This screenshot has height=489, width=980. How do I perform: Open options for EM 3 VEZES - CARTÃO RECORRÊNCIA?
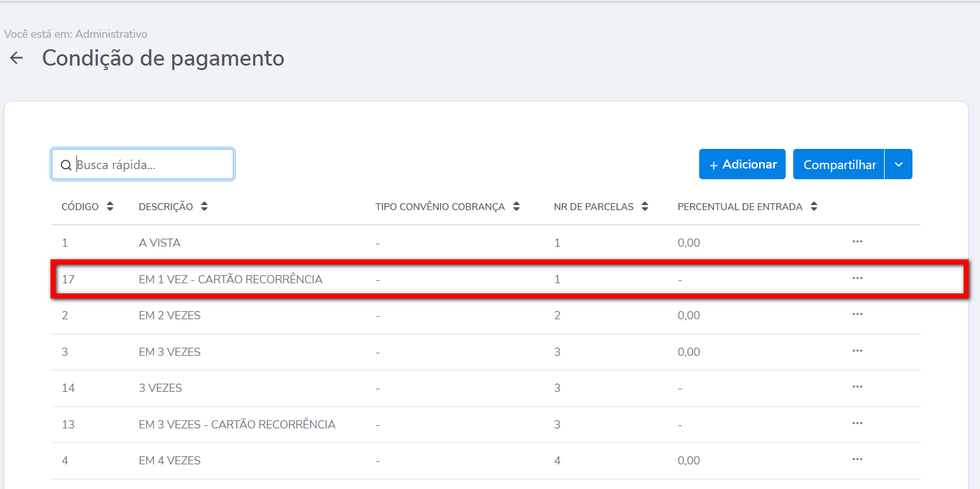[x=857, y=423]
